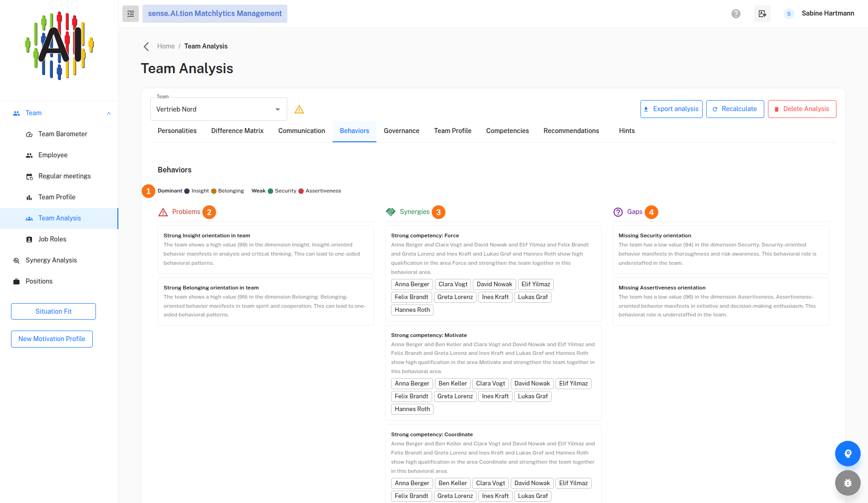Click New Motivation Profile button

[x=52, y=339]
